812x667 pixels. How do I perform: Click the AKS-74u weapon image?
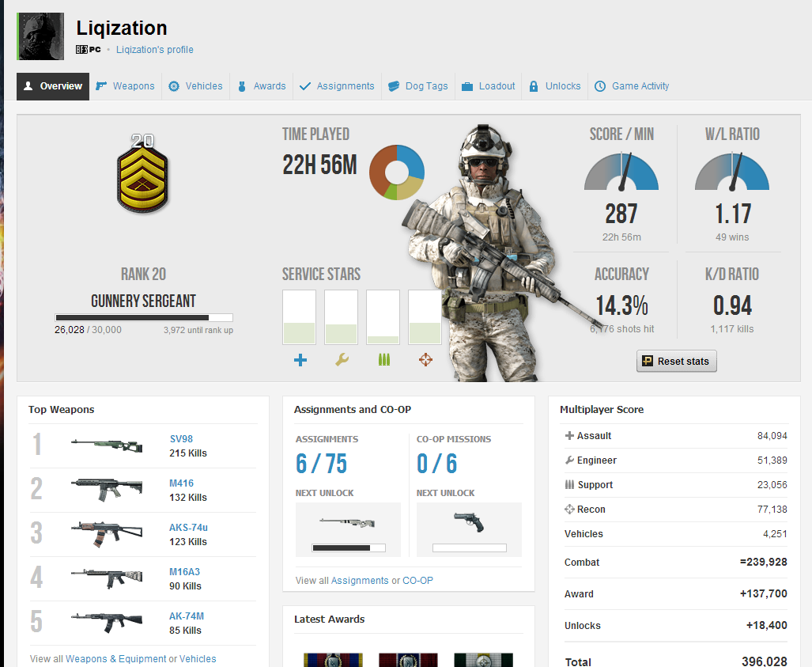tap(107, 534)
